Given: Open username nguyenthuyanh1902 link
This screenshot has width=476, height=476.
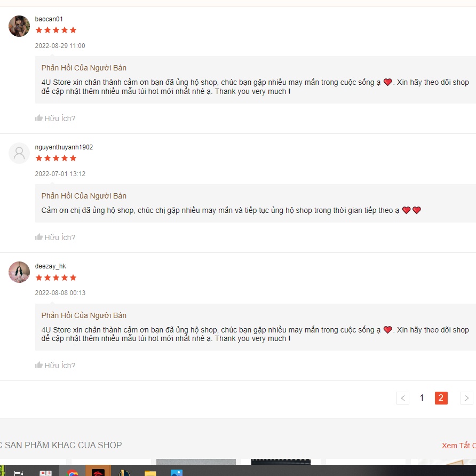Looking at the screenshot, I should click(64, 147).
